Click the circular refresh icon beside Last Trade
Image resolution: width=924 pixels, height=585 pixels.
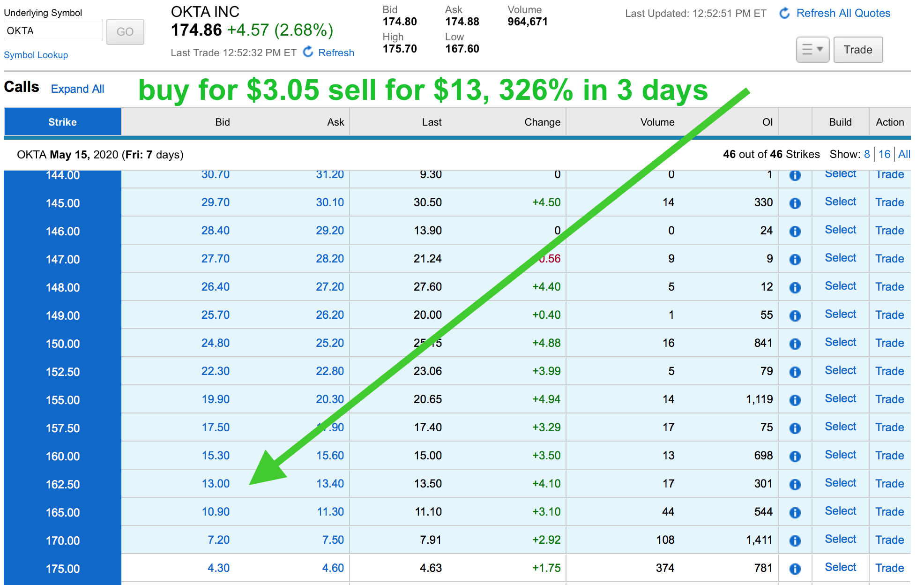pyautogui.click(x=308, y=52)
